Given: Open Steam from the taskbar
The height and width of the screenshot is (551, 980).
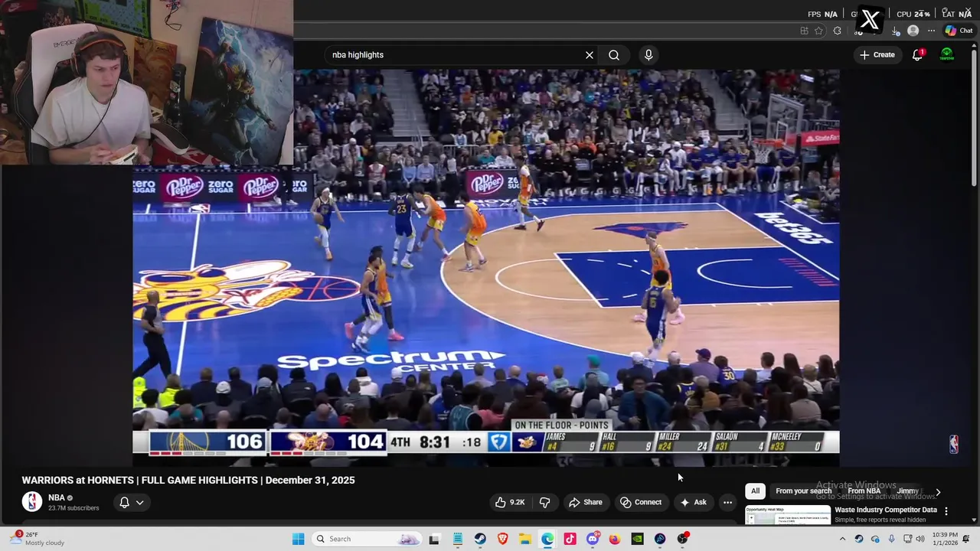Looking at the screenshot, I should [x=480, y=539].
